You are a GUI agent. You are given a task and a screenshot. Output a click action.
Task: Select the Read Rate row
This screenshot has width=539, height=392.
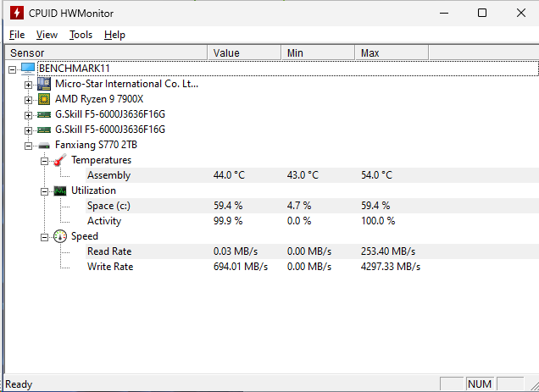coord(312,251)
